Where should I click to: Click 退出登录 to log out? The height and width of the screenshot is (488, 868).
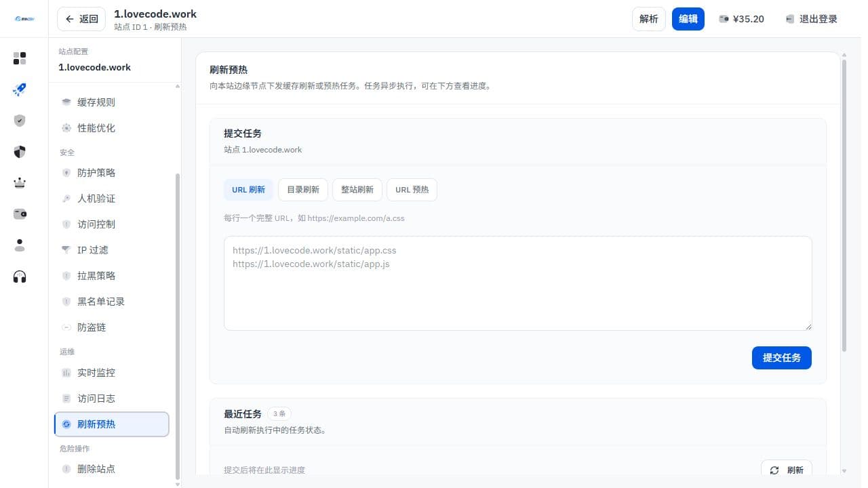point(812,19)
